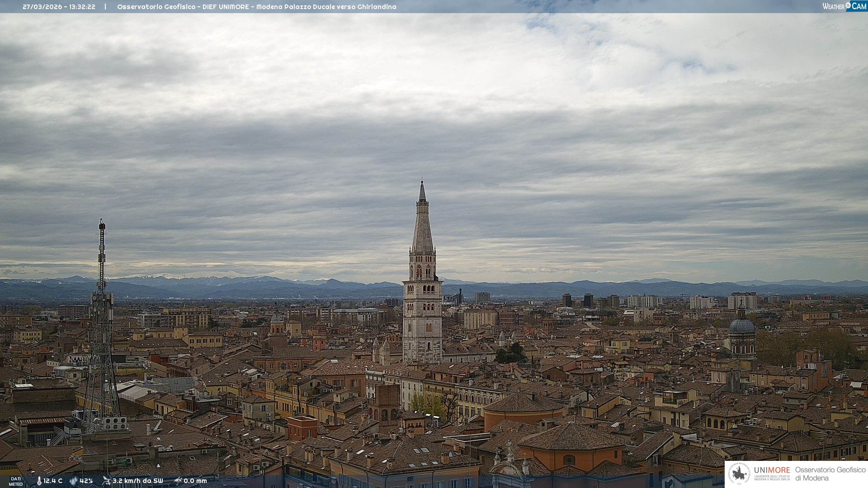Click the 12.4 C temperature reading
The width and height of the screenshot is (868, 488).
click(53, 481)
